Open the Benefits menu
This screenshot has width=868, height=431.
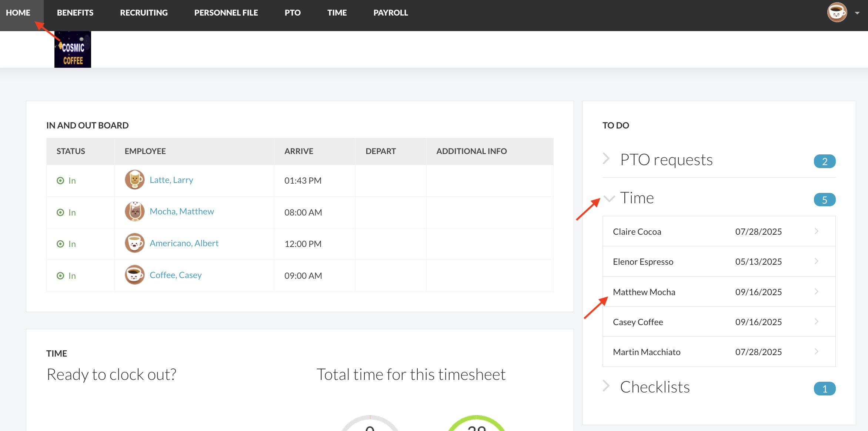(x=75, y=13)
